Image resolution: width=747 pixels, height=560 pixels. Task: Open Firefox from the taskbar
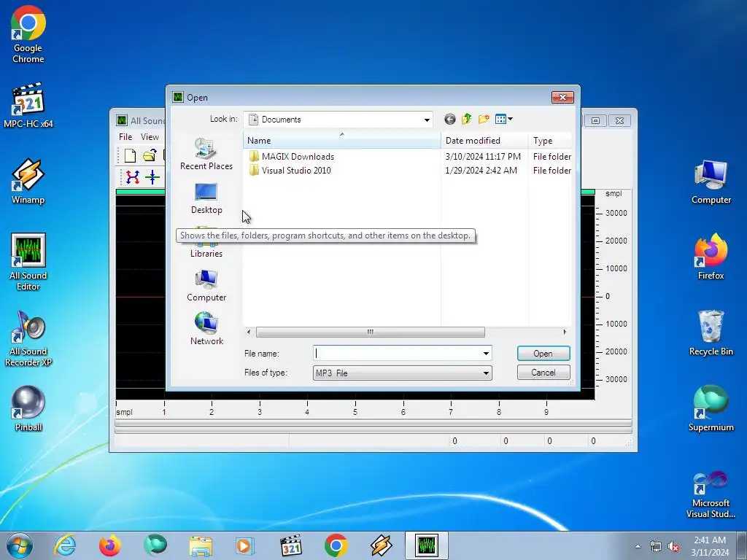[x=110, y=545]
